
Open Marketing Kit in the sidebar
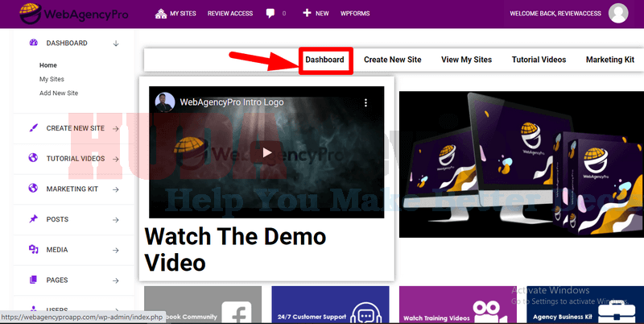click(72, 189)
